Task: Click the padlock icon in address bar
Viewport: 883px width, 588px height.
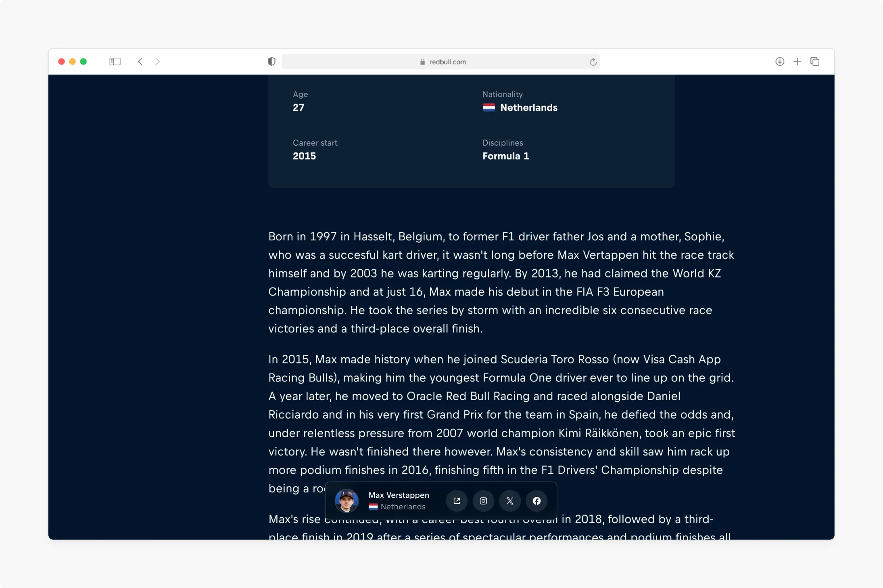Action: [x=422, y=62]
